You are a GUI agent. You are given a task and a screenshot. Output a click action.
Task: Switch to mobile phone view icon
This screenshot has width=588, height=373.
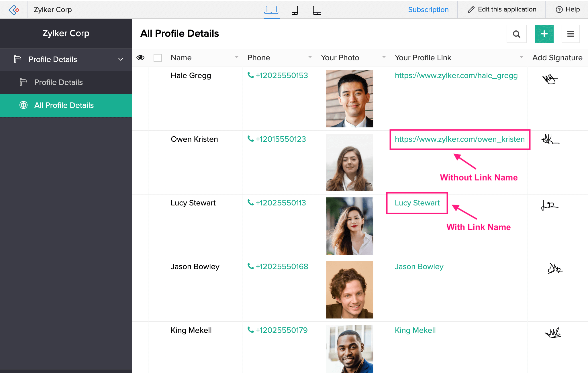(295, 10)
